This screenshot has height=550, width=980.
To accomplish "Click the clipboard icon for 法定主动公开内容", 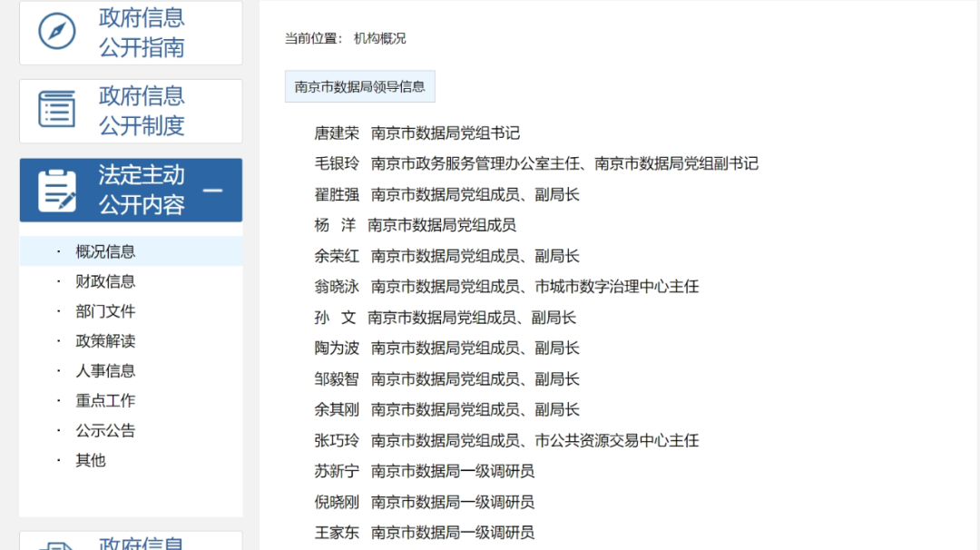I will coord(57,190).
